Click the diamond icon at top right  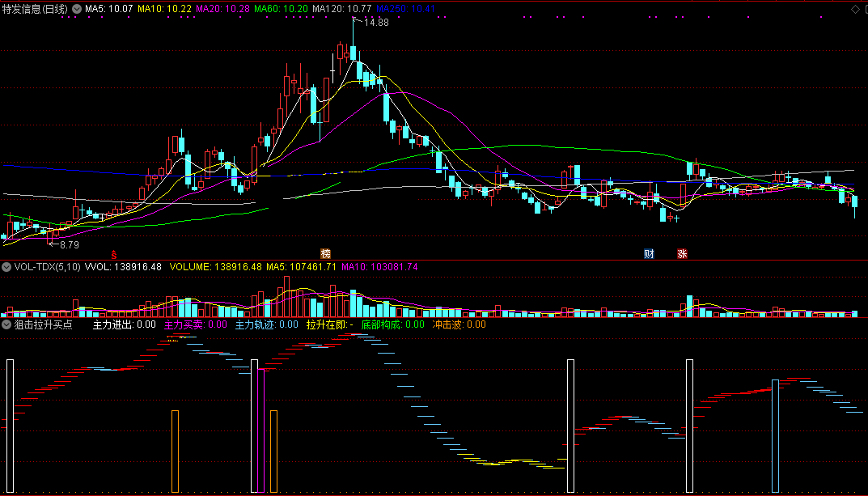point(855,9)
